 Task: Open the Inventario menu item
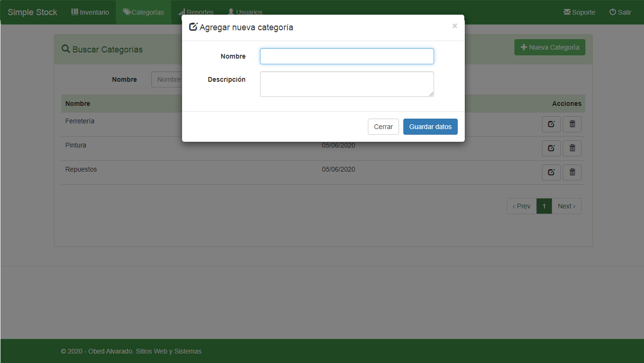90,12
